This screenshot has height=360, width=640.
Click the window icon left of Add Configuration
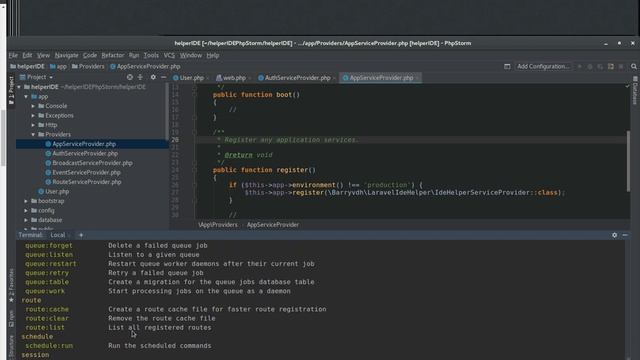507,66
